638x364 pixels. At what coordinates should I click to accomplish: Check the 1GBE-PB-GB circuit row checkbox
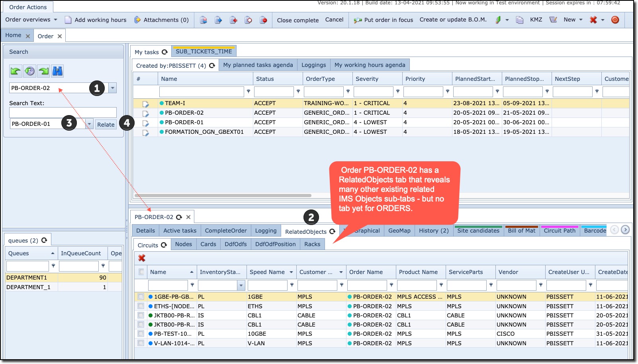click(x=141, y=297)
